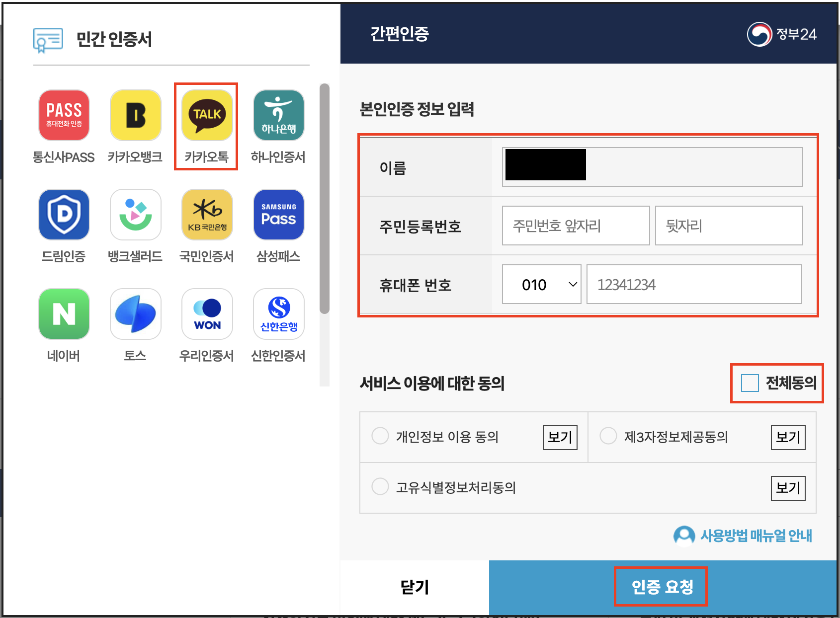Click the 뒷자리 resident number field
The width and height of the screenshot is (840, 618).
pos(729,226)
